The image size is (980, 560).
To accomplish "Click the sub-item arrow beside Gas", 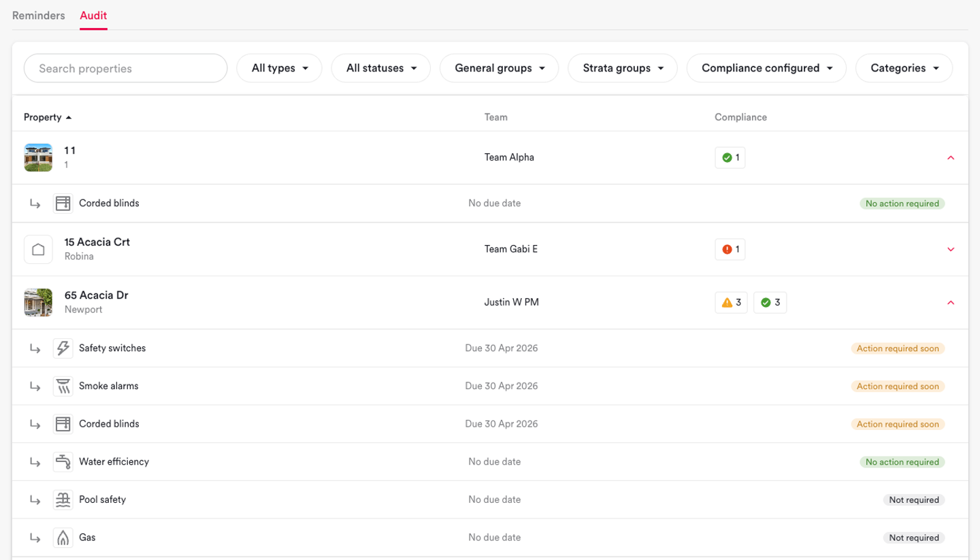I will pyautogui.click(x=35, y=538).
